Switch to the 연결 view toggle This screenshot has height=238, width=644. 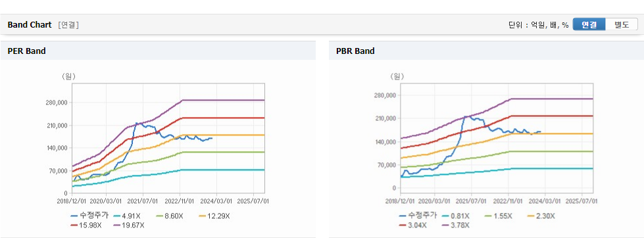(589, 24)
